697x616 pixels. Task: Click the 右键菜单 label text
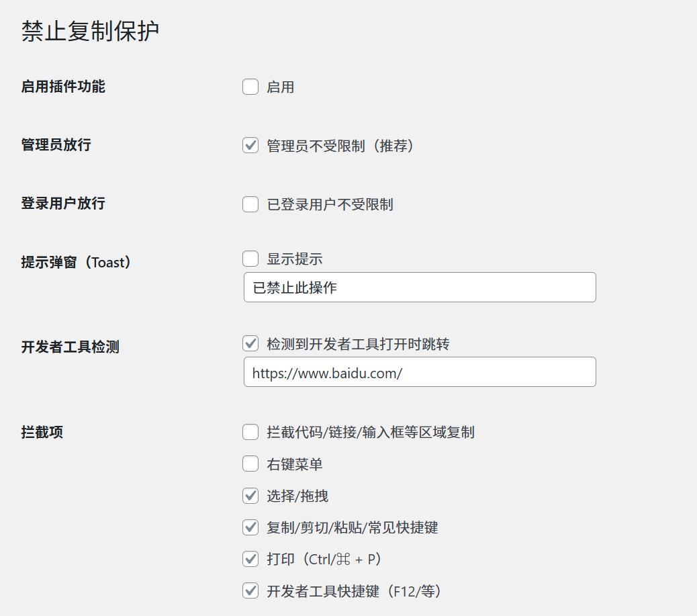pos(294,464)
